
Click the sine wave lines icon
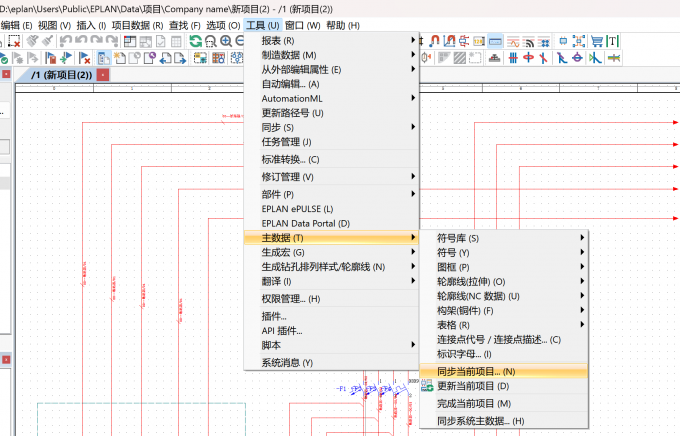tap(513, 42)
